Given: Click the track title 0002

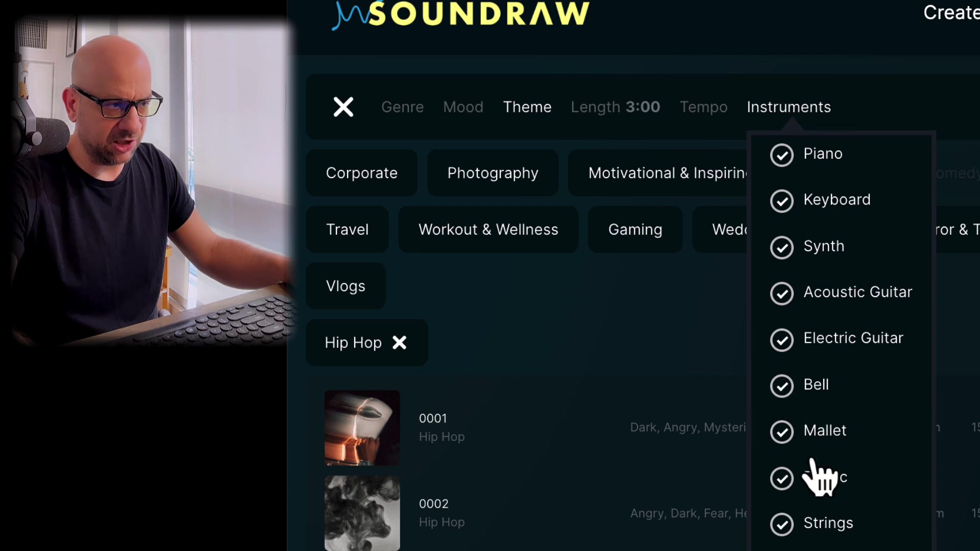Looking at the screenshot, I should tap(433, 504).
